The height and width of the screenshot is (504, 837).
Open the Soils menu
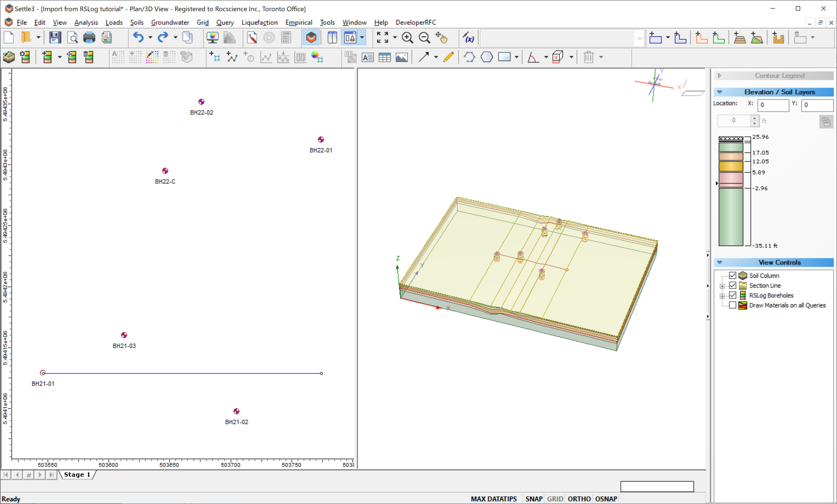[137, 22]
